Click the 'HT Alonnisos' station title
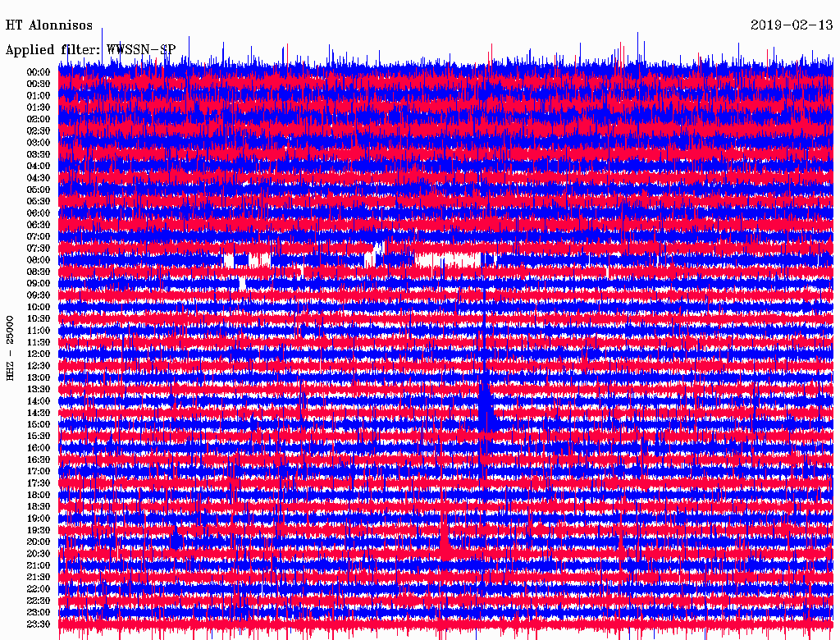 [x=48, y=25]
